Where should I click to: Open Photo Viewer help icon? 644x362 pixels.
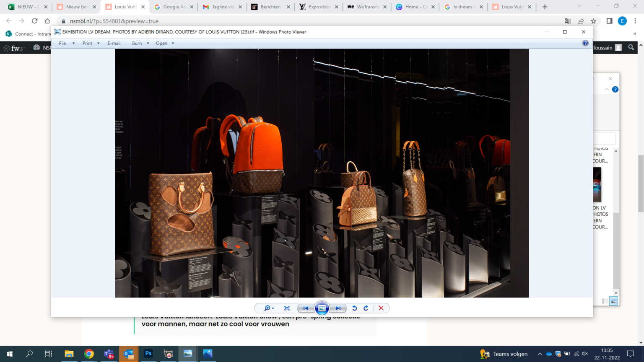point(585,43)
